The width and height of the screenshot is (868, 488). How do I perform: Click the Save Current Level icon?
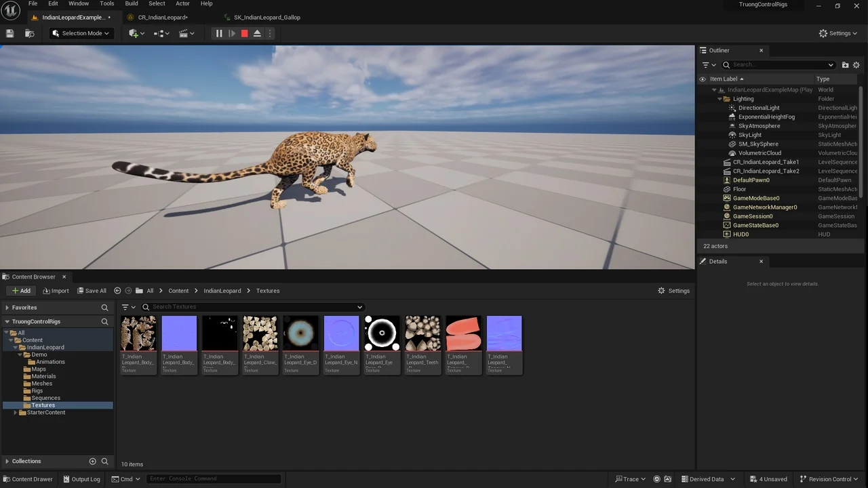pyautogui.click(x=9, y=33)
